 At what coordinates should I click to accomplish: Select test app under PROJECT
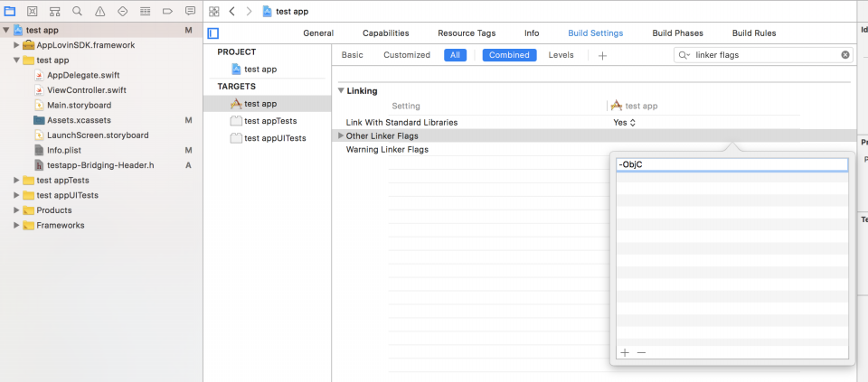tap(260, 70)
